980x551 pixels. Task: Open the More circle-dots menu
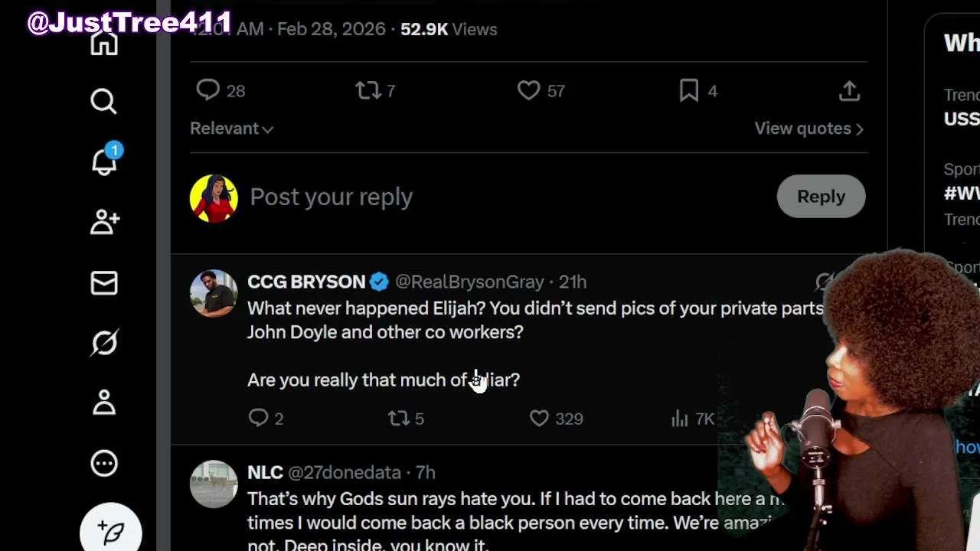[x=104, y=463]
